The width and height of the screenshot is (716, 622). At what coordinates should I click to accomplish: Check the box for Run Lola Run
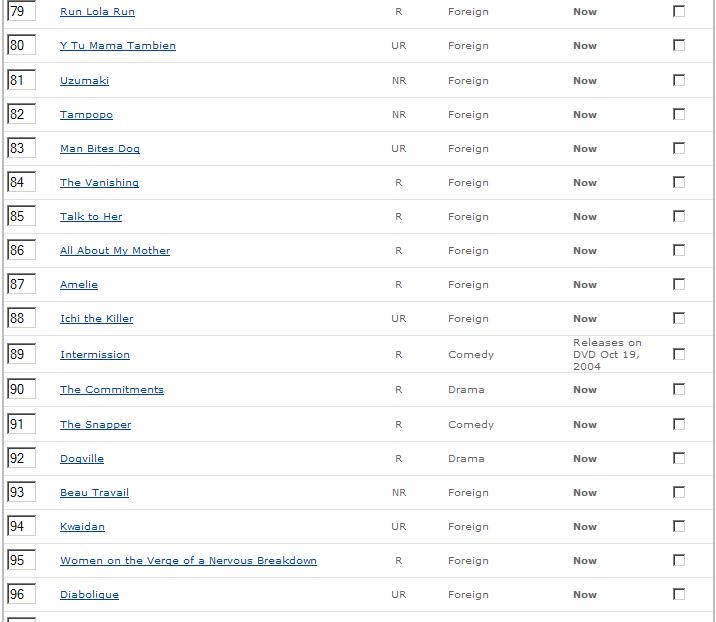point(679,11)
